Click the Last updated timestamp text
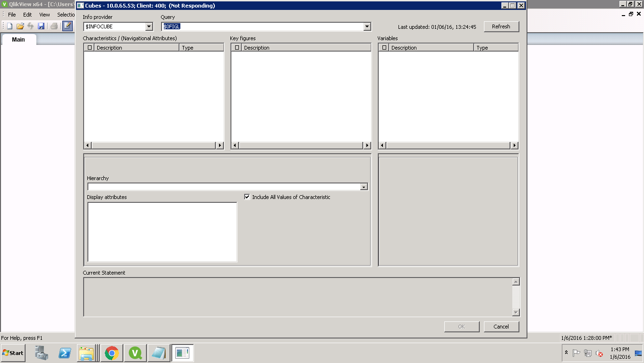Screen dimensions: 644x363 coord(437,27)
